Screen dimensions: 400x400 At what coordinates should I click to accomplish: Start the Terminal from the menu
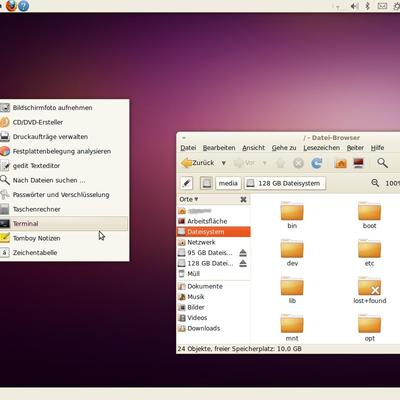[x=64, y=224]
